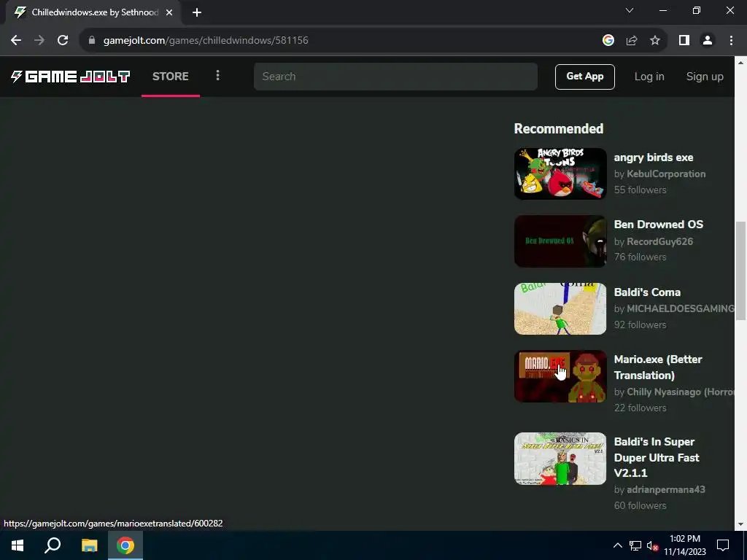Click the gamejolt.com URL in address bar

coord(206,41)
